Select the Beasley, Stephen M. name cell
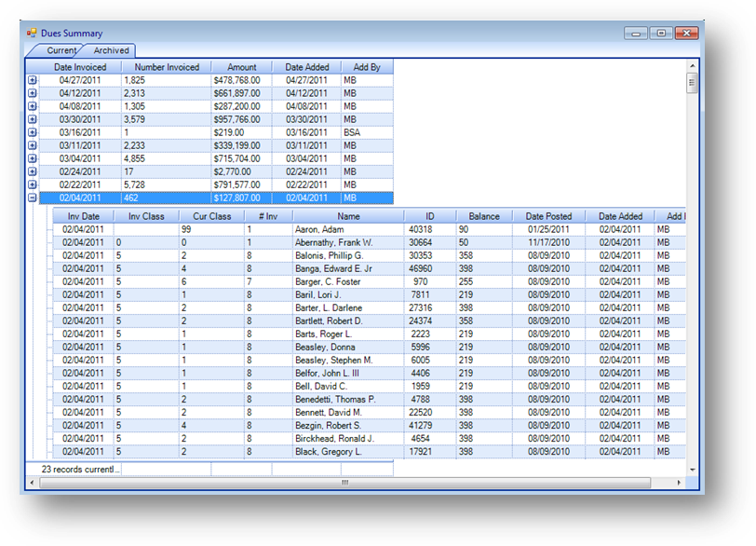 [348, 360]
